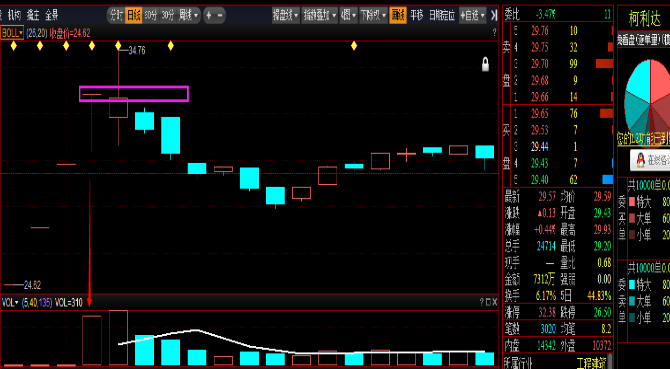Click the QQ penguin online service icon
670x369 pixels.
640,161
